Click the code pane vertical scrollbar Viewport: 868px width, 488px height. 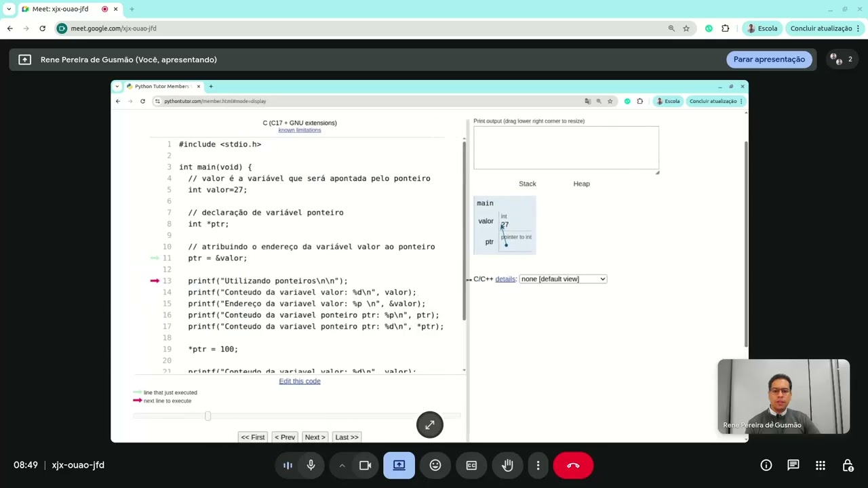click(x=465, y=230)
